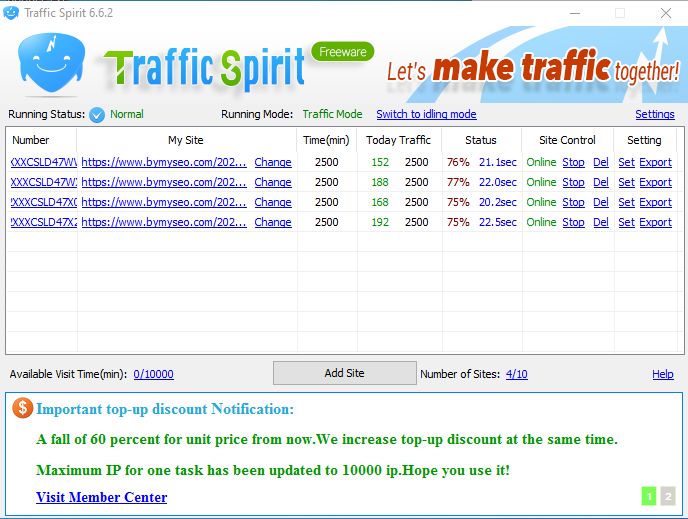
Task: Stop the site with 77% status
Action: [573, 182]
